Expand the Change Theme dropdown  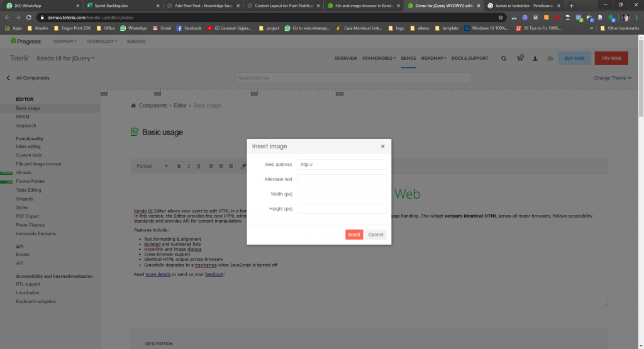click(x=613, y=78)
